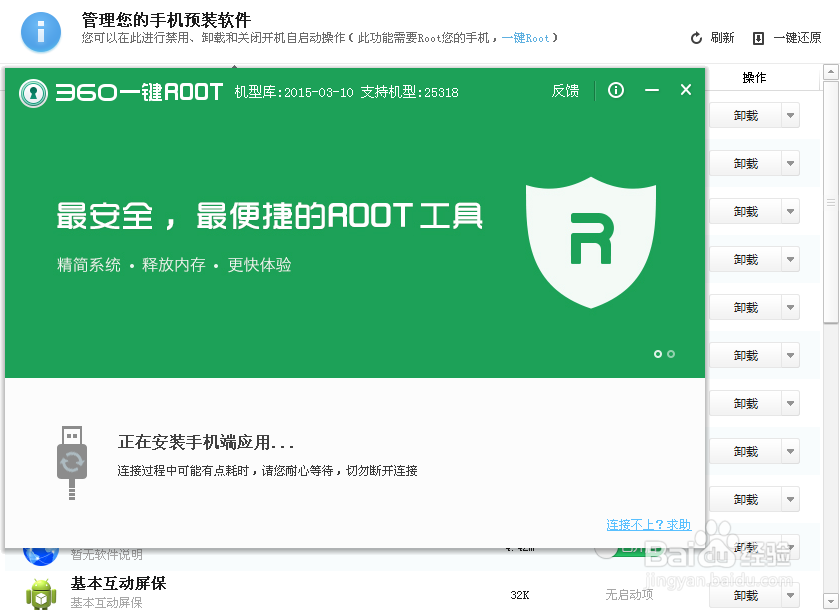Click the 刷新 refresh button
The width and height of the screenshot is (840, 610).
pos(712,38)
